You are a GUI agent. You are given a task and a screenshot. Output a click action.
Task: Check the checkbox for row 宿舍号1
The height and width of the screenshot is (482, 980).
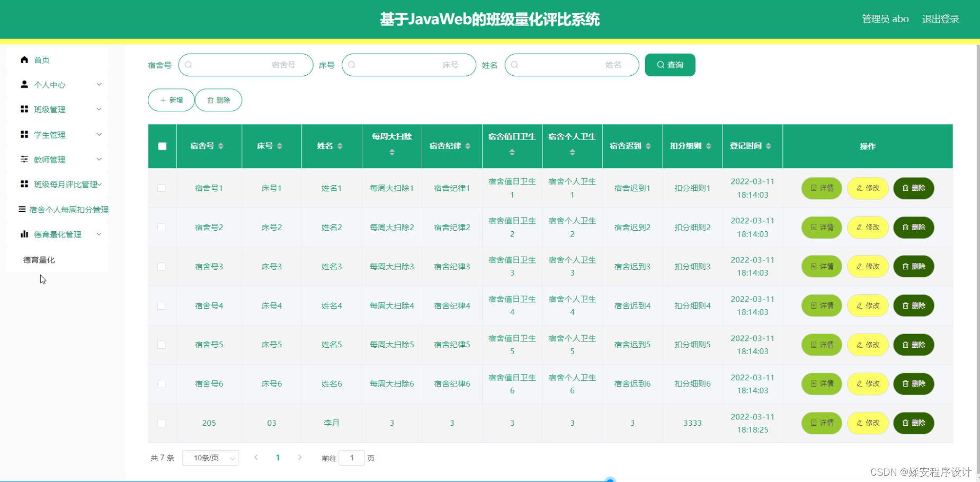[162, 188]
